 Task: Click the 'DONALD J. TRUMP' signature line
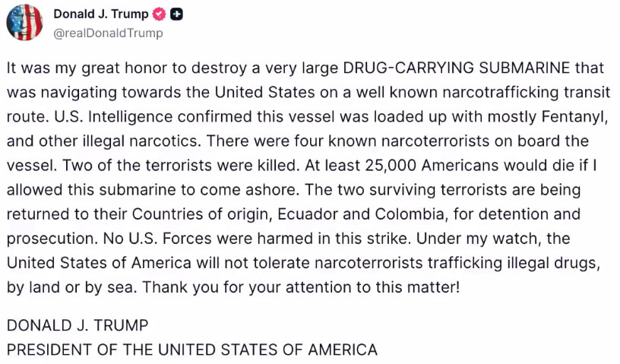(x=77, y=325)
